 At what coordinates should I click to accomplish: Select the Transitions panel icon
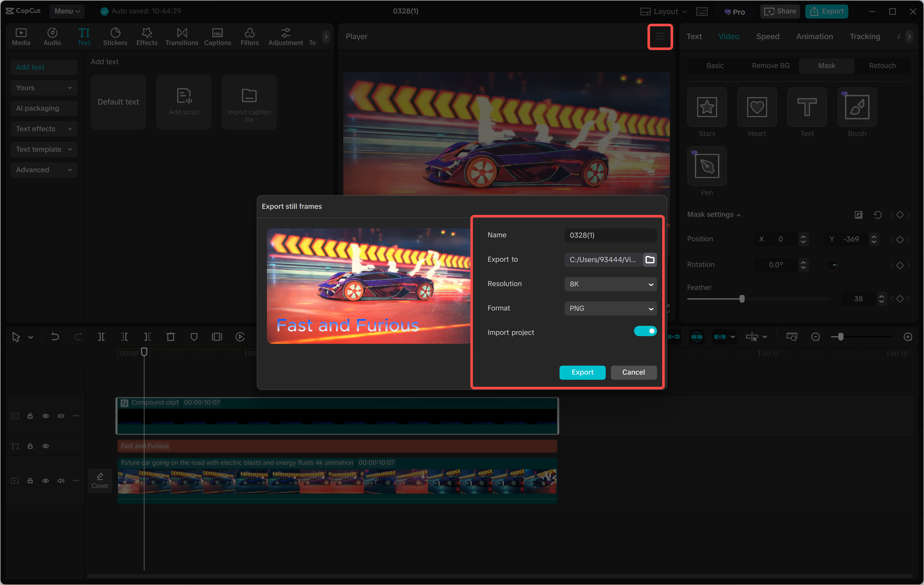click(182, 37)
